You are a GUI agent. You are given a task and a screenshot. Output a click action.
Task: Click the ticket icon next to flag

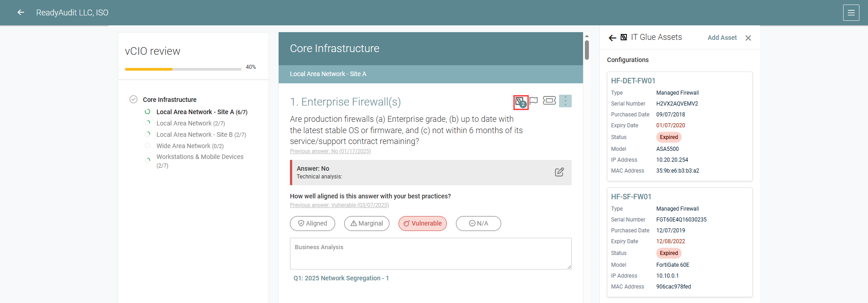pos(549,101)
